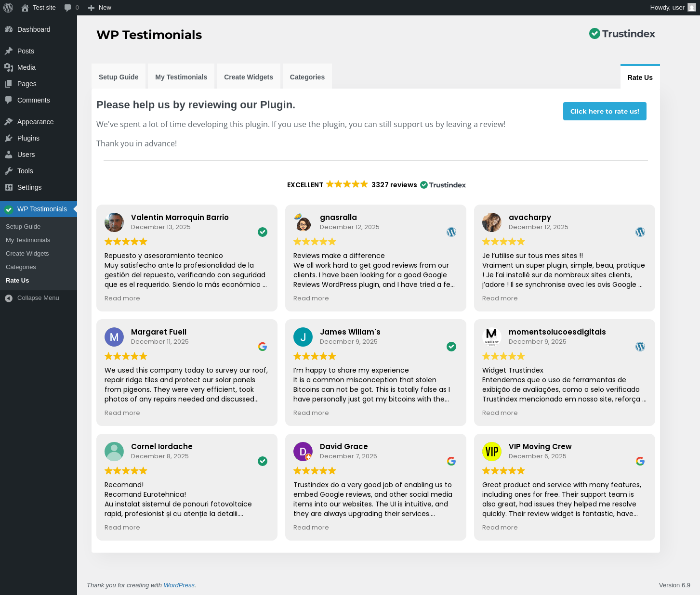
Task: Click the Google icon on David Grace review
Action: click(451, 461)
